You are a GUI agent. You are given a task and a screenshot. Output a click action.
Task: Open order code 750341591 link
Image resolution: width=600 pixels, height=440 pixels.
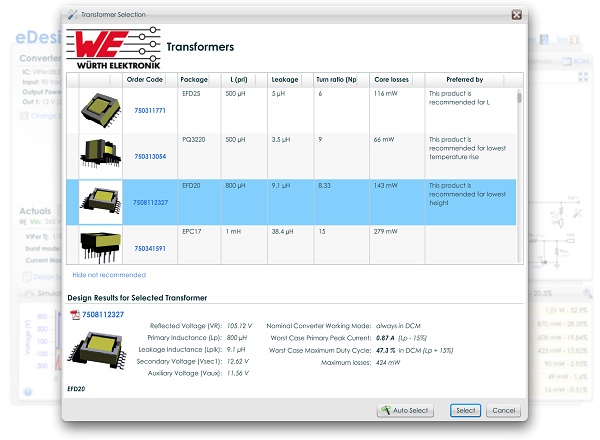tap(150, 247)
